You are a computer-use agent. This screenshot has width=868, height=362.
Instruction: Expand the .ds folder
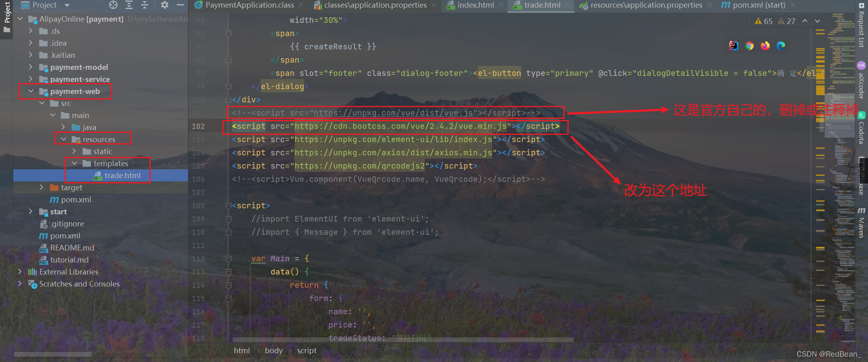(x=31, y=31)
